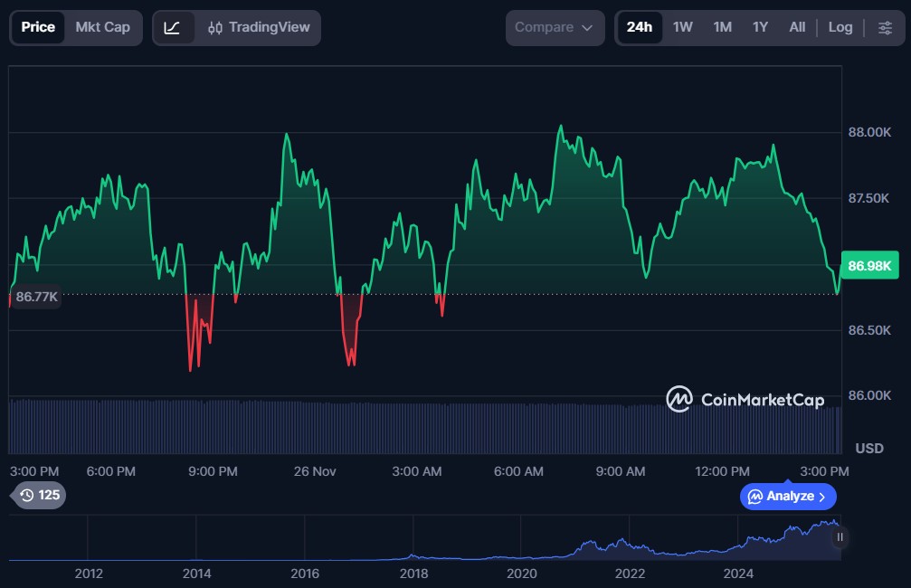Expand the Compare dropdown

tap(554, 27)
